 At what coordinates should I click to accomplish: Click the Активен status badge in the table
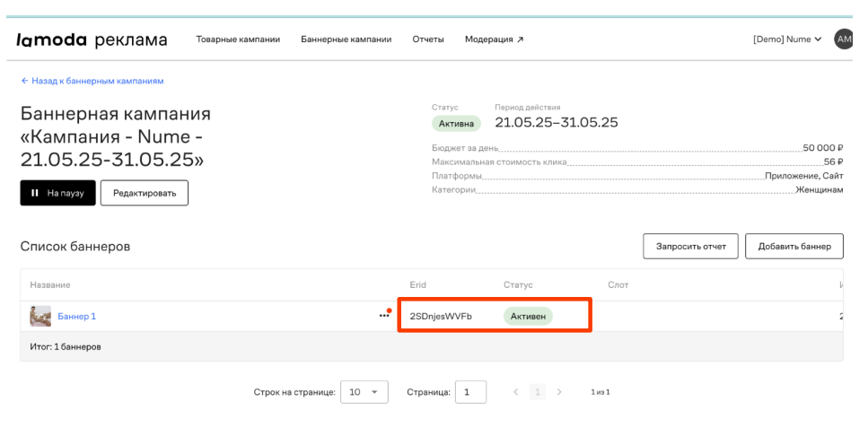pos(528,316)
